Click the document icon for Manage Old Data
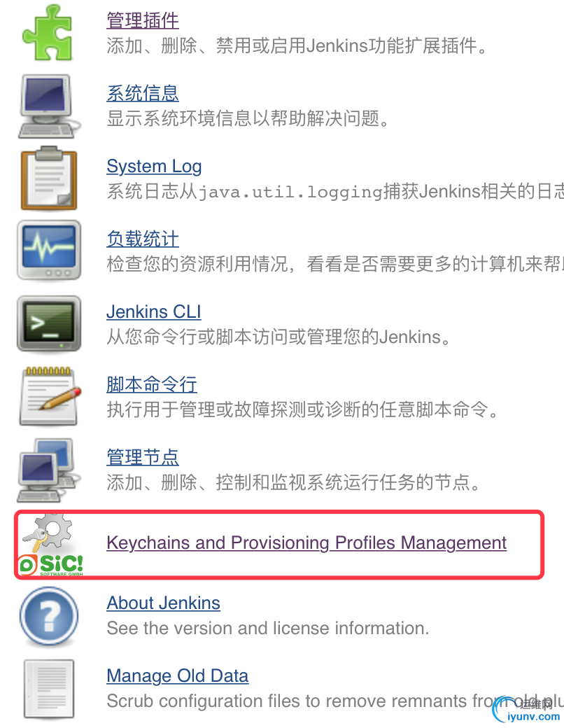This screenshot has width=564, height=728. point(49,689)
